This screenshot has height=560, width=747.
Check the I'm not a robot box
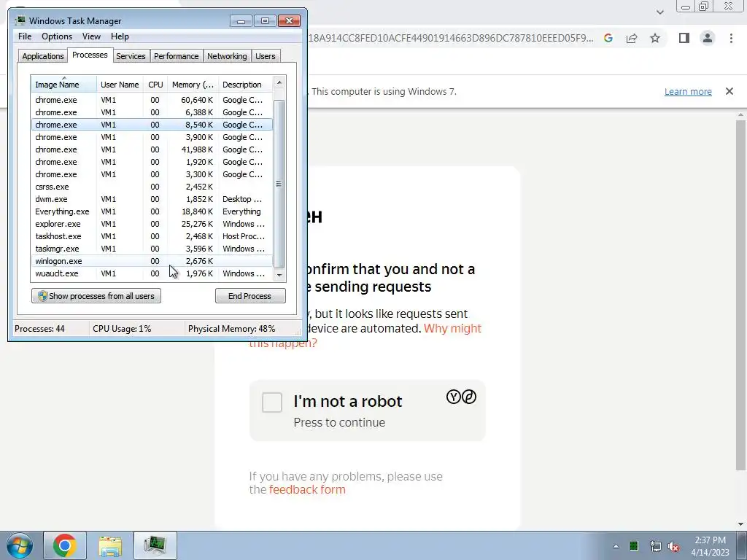(272, 402)
